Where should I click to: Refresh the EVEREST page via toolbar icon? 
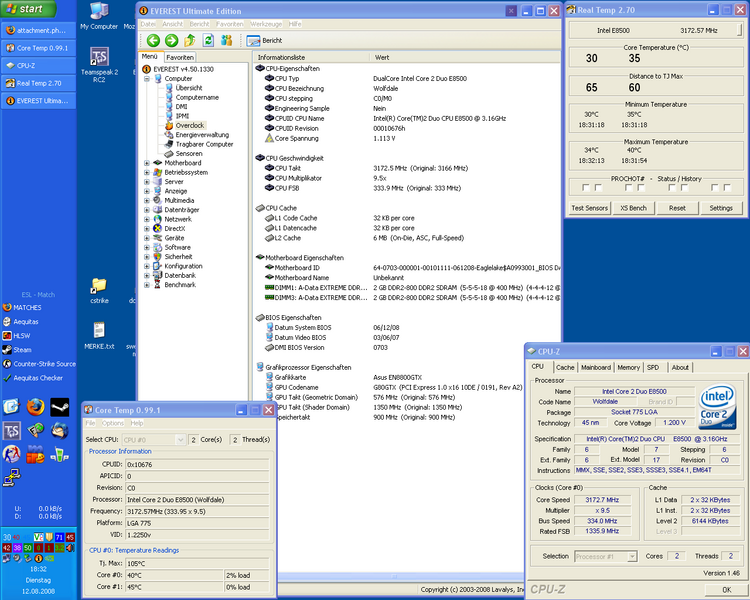click(x=208, y=41)
